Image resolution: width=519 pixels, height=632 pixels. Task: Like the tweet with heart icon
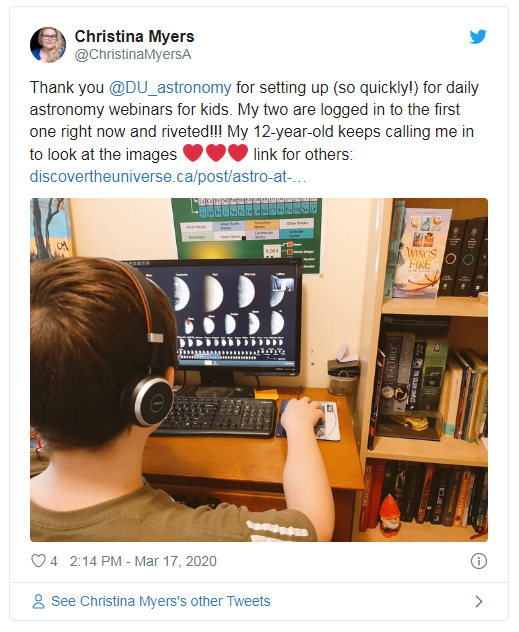tap(38, 561)
